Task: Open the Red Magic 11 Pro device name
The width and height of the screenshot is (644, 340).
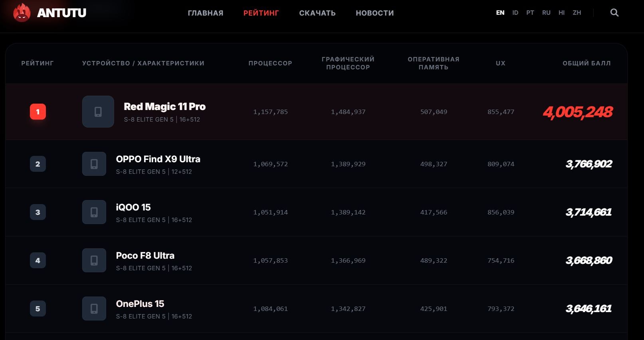Action: click(165, 106)
